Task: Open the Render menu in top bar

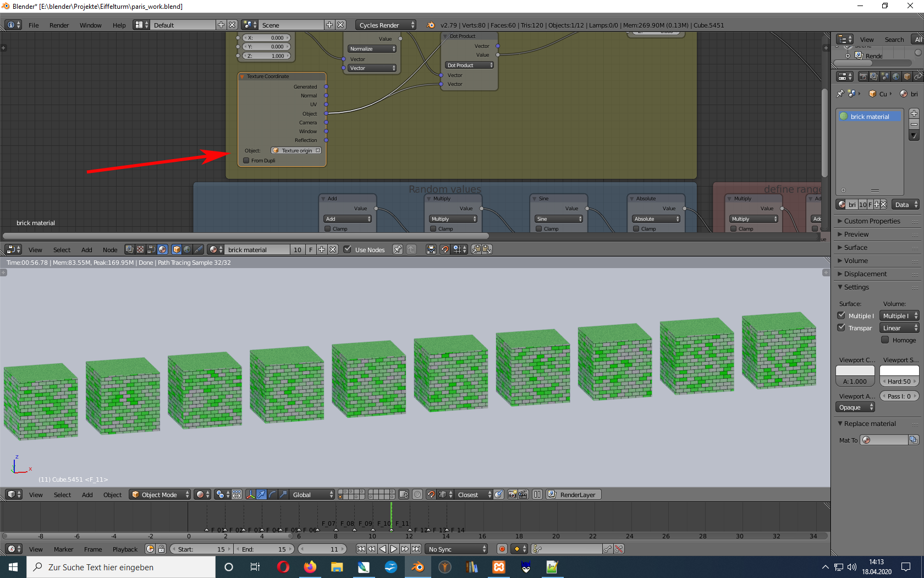Action: (59, 25)
